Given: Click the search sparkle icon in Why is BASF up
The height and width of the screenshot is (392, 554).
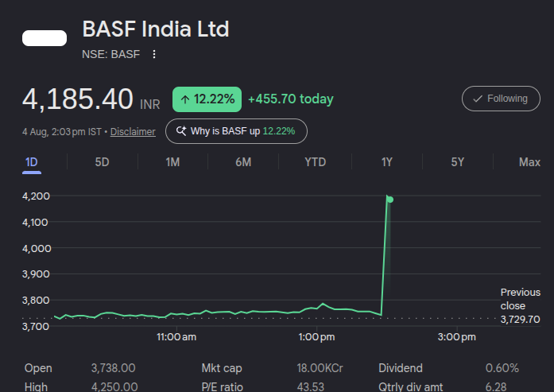Looking at the screenshot, I should tap(181, 131).
